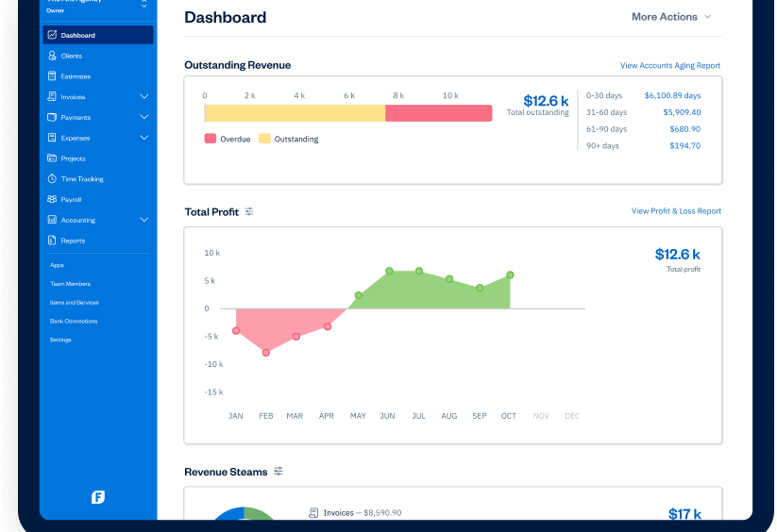Image resolution: width=777 pixels, height=532 pixels.
Task: Click the February data point on profit chart
Action: [266, 353]
